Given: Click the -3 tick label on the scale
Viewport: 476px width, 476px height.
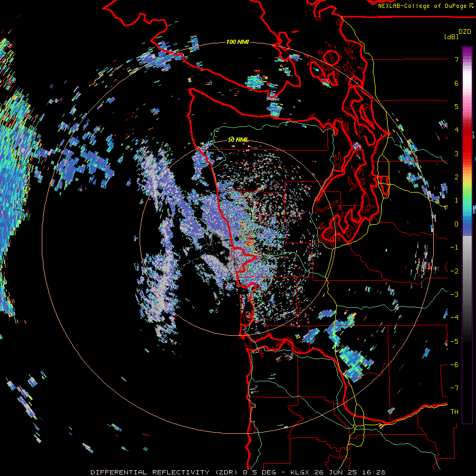Looking at the screenshot, I should [454, 295].
